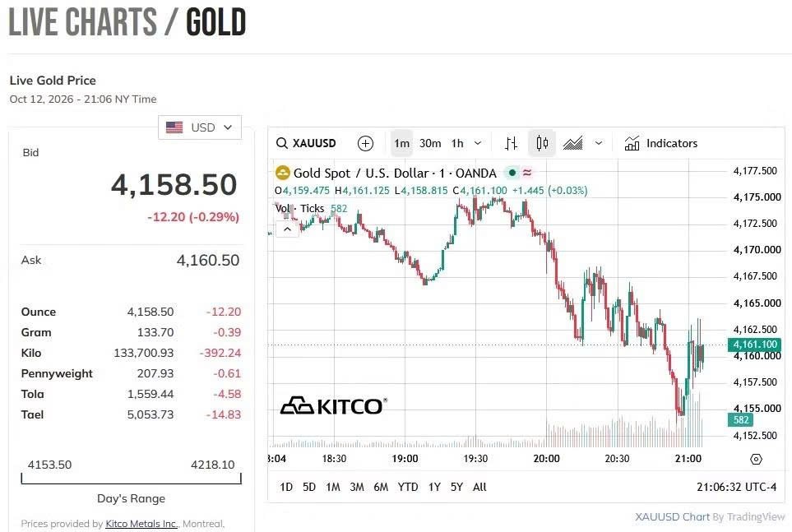Switch chart to 30m interval

(x=430, y=143)
